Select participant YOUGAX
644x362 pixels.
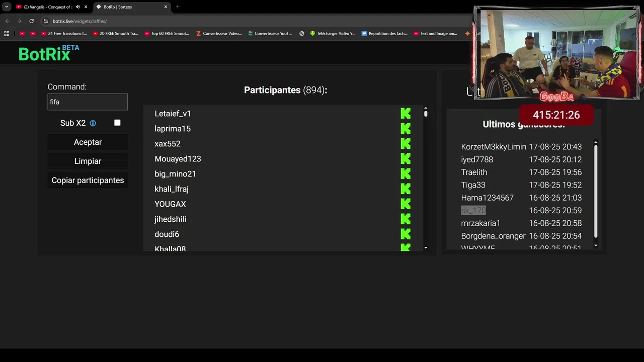coord(170,204)
